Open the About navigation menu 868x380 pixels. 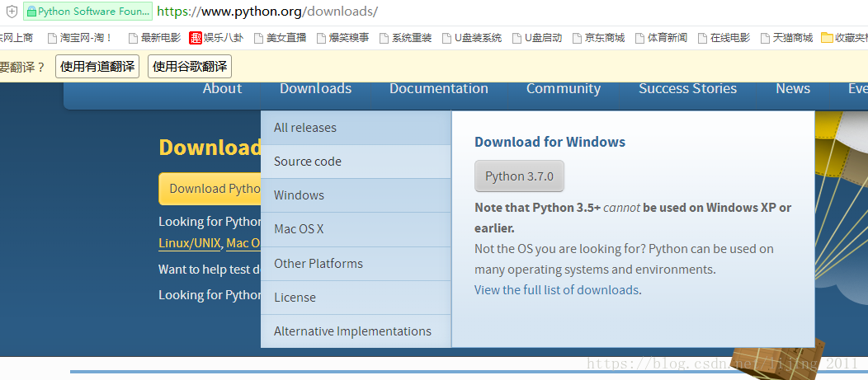point(223,88)
